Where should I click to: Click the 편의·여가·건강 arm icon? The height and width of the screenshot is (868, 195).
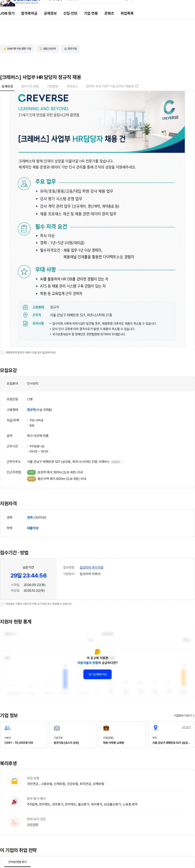[x=14, y=822]
